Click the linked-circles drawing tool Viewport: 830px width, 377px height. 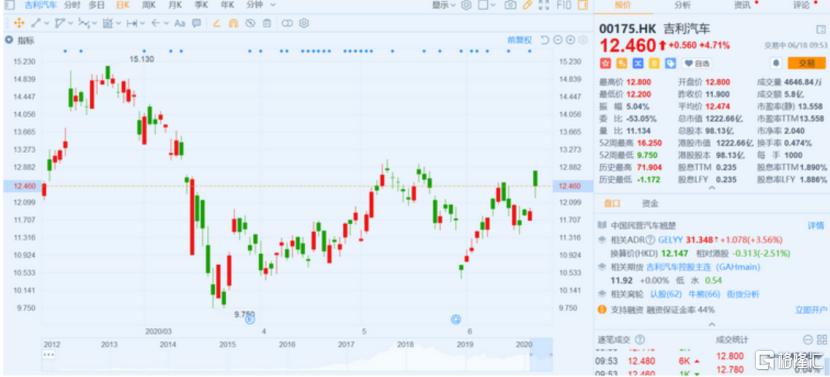287,23
